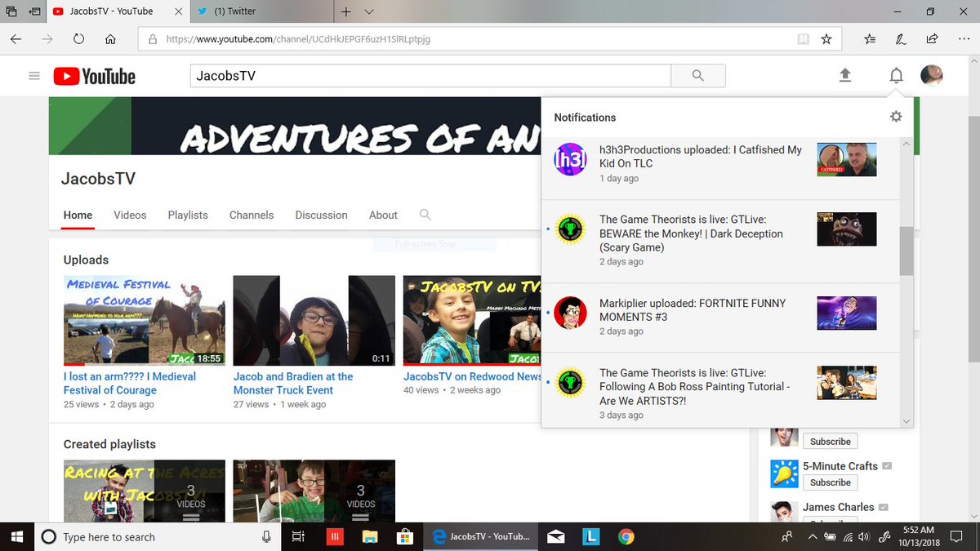Open second created playlist thumbnail
Screen dimensions: 980x551
click(x=314, y=491)
